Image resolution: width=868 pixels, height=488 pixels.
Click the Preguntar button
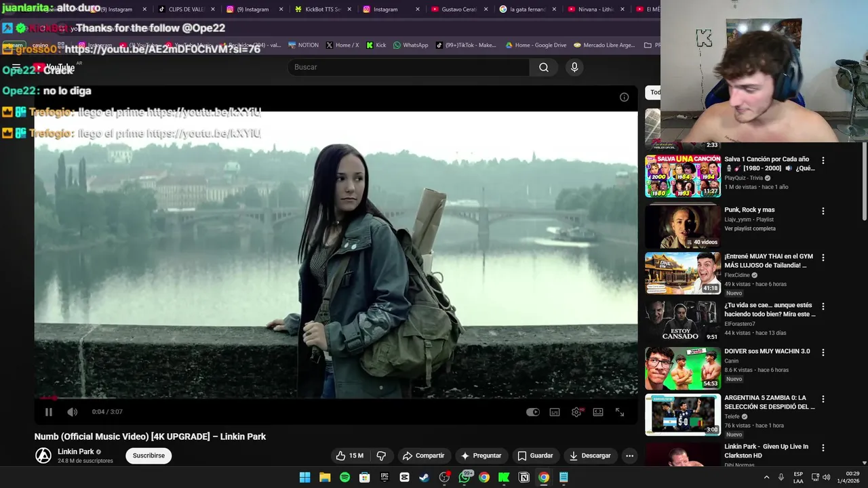(481, 455)
